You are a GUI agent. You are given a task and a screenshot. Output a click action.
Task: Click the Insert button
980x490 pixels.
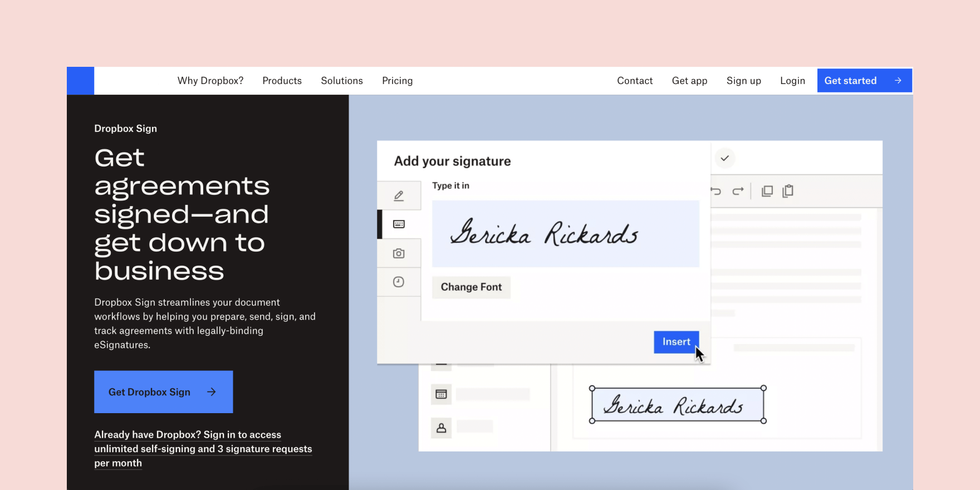coord(677,342)
